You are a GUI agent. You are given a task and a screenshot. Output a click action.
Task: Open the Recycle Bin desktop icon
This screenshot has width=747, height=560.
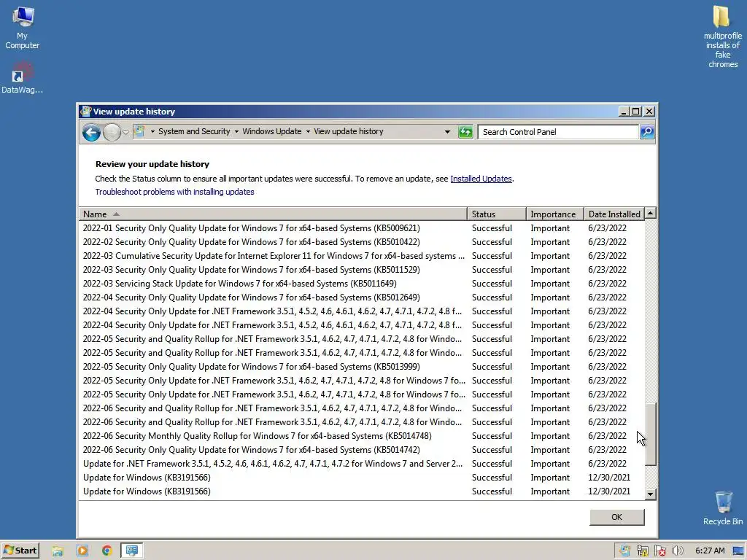point(723,508)
